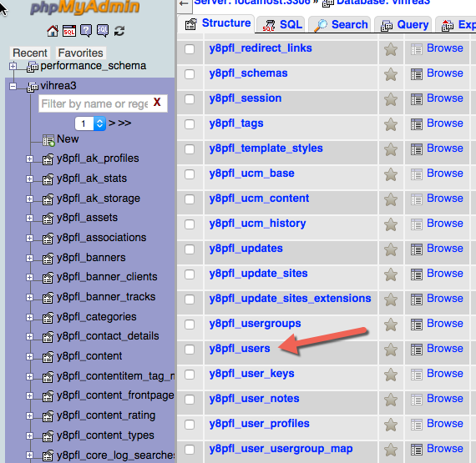Open the y8pfl_users table link
Screen dimensions: 476x463
click(x=240, y=349)
